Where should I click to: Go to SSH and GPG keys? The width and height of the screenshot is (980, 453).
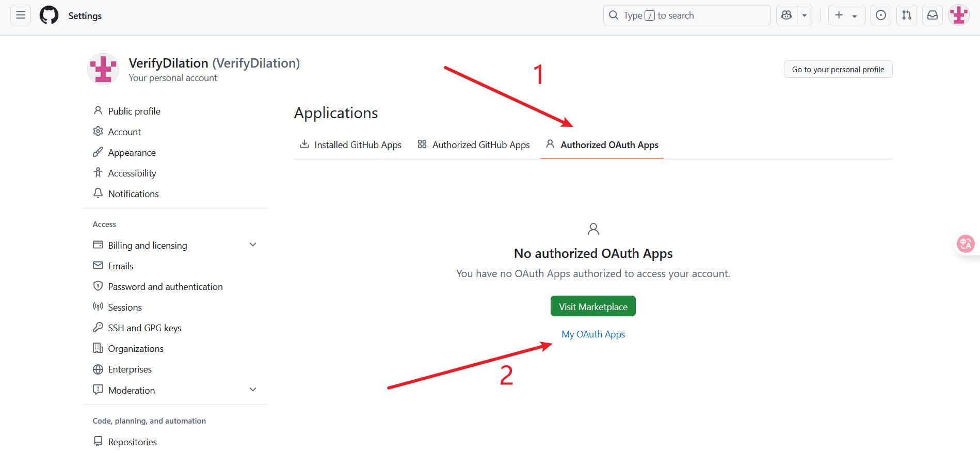[x=144, y=328]
